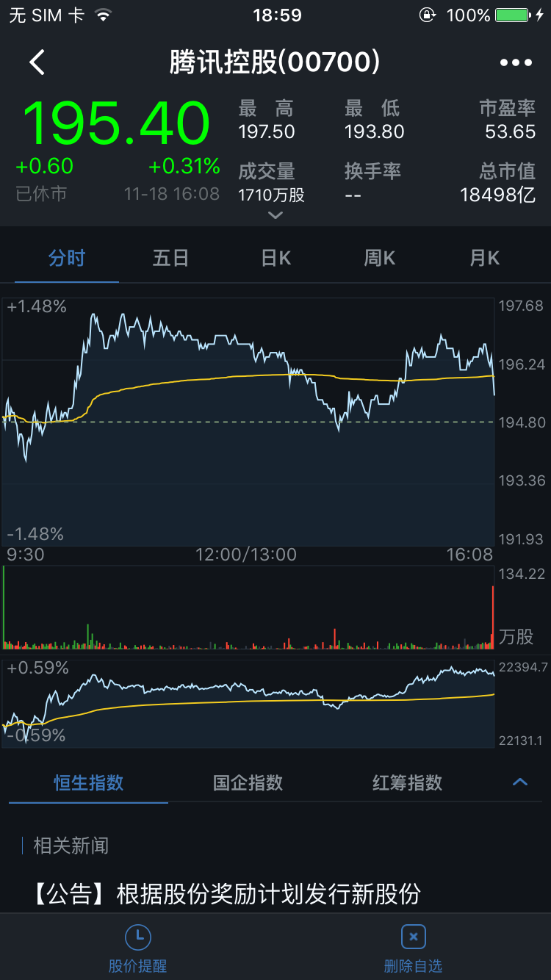This screenshot has height=980, width=551.
Task: Expand stock details with down chevron
Action: point(275,215)
